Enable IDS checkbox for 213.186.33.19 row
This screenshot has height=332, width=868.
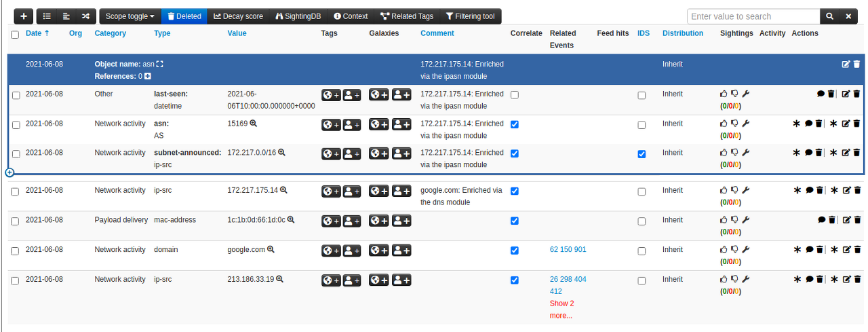pos(642,280)
